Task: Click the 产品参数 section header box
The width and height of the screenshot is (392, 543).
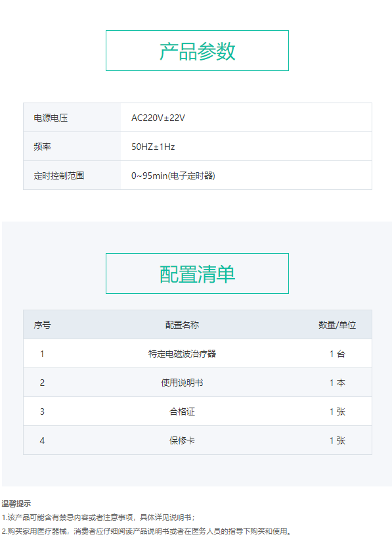Action: (x=197, y=51)
